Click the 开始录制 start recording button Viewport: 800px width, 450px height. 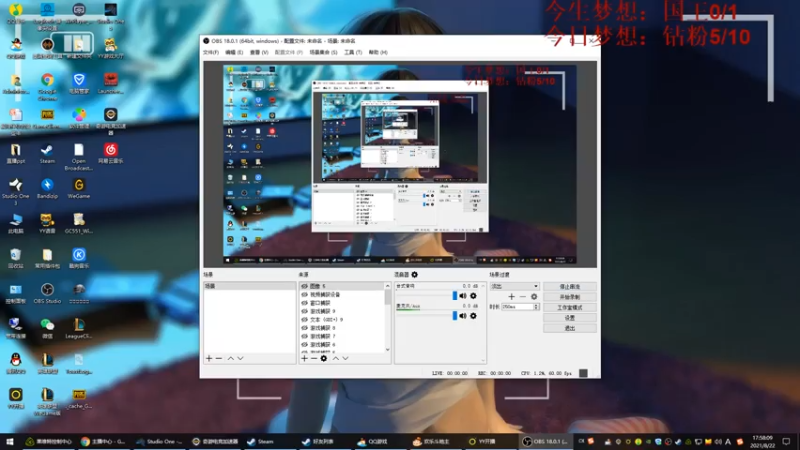point(569,297)
